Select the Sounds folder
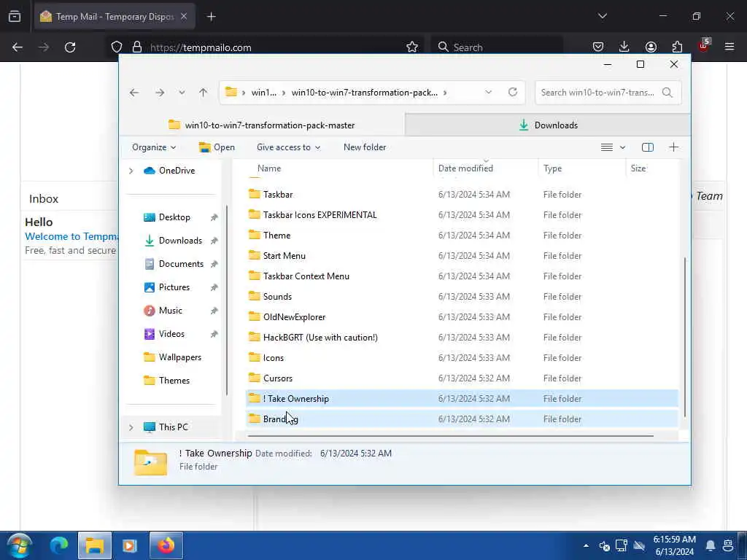This screenshot has height=560, width=747. coord(462,297)
